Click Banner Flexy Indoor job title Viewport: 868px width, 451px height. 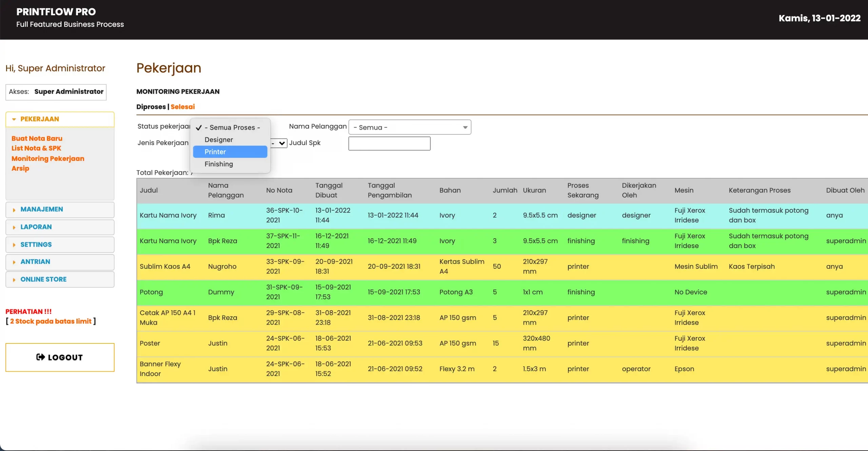pyautogui.click(x=160, y=369)
